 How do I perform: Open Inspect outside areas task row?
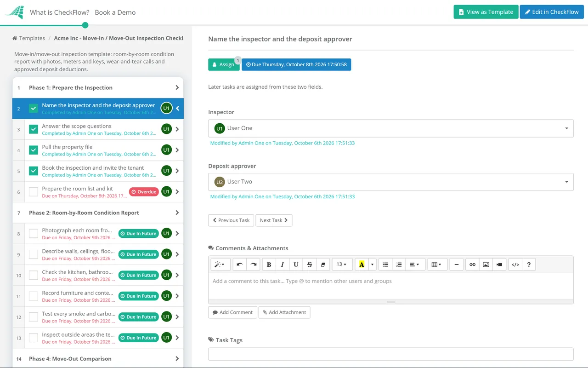tap(98, 338)
